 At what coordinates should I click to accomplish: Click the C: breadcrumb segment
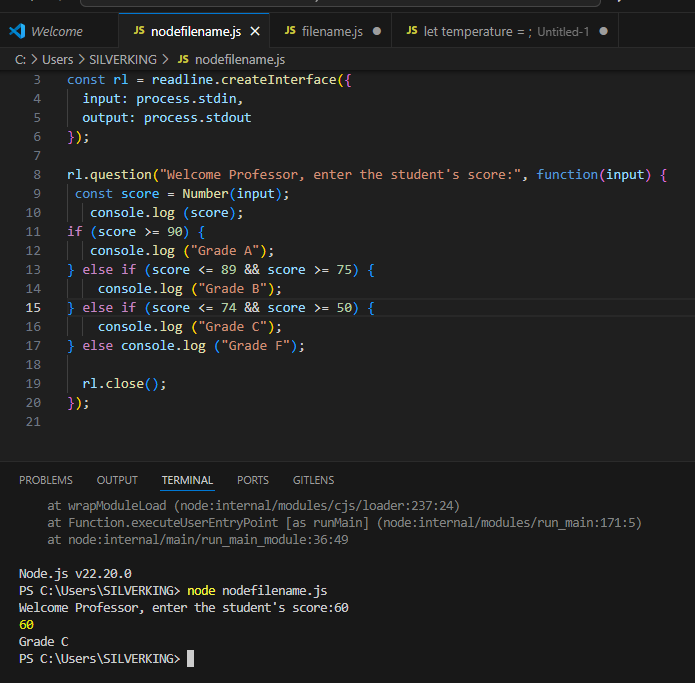(x=20, y=59)
